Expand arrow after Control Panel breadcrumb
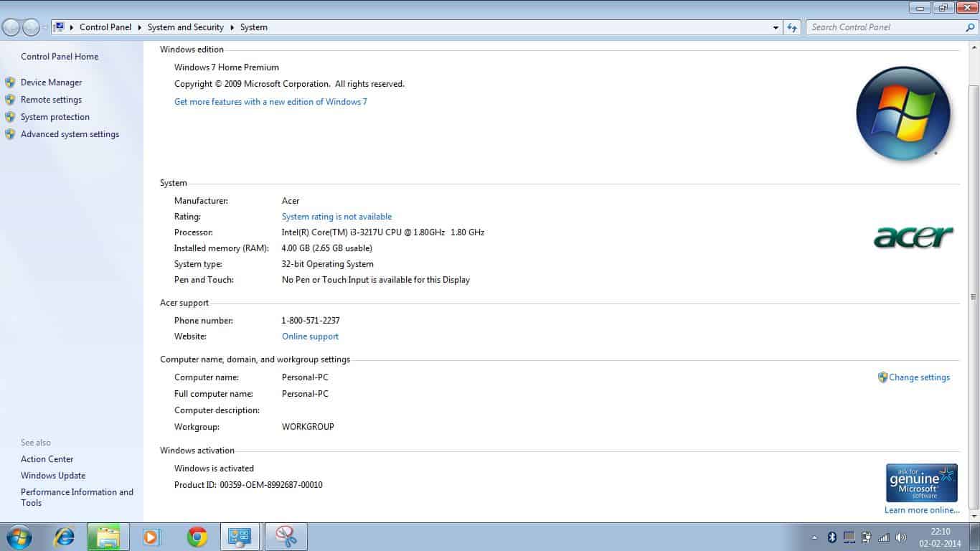Screen dimensions: 980x551 point(139,27)
